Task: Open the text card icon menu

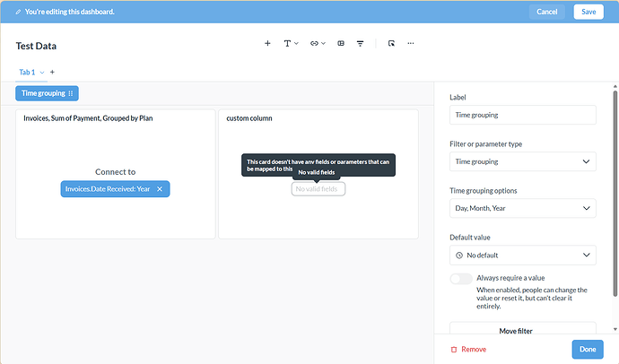Action: coord(291,43)
